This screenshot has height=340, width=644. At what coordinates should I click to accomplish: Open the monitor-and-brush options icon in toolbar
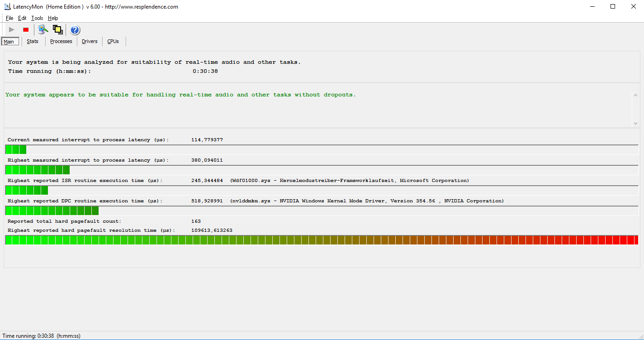[x=43, y=30]
